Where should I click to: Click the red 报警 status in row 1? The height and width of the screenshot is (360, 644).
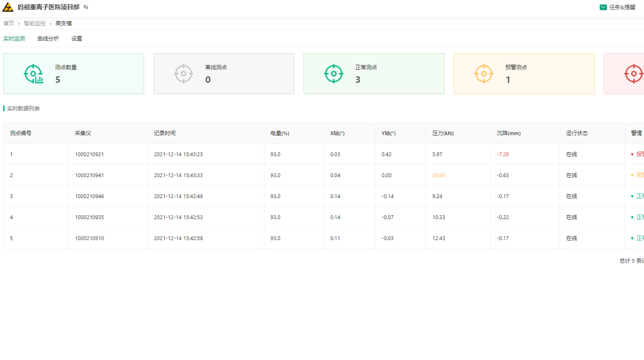tap(637, 154)
